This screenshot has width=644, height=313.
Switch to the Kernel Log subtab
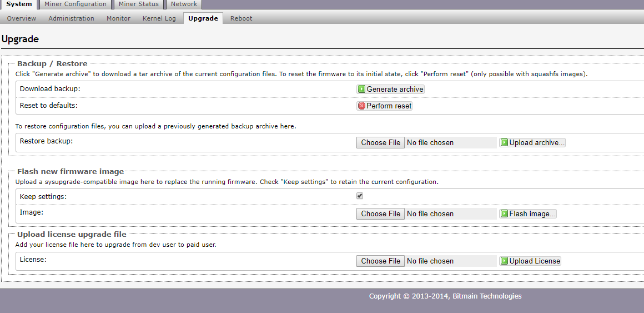(159, 18)
